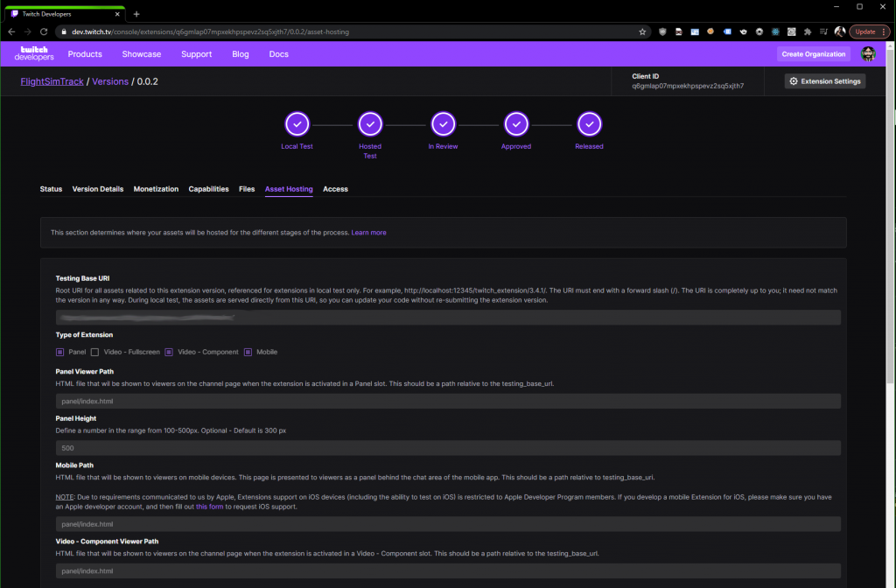Viewport: 896px width, 588px height.
Task: Click the gray square extension icon beside the puzzle piece
Action: 791,32
